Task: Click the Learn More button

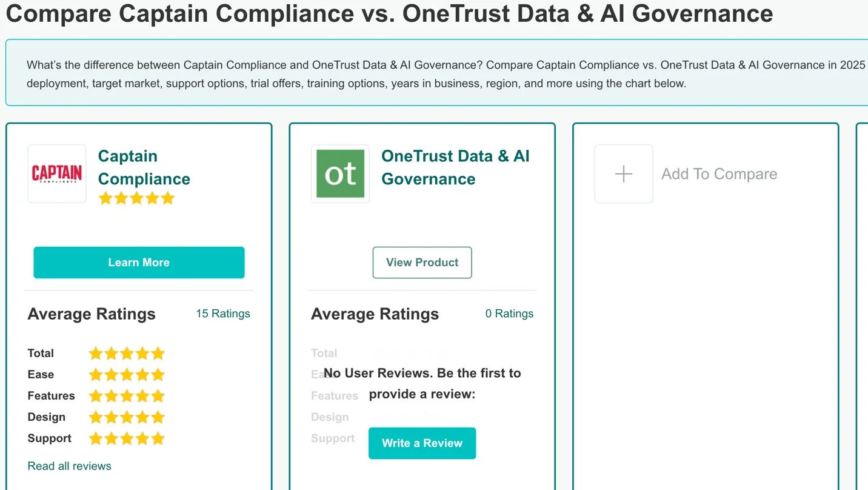Action: (x=139, y=262)
